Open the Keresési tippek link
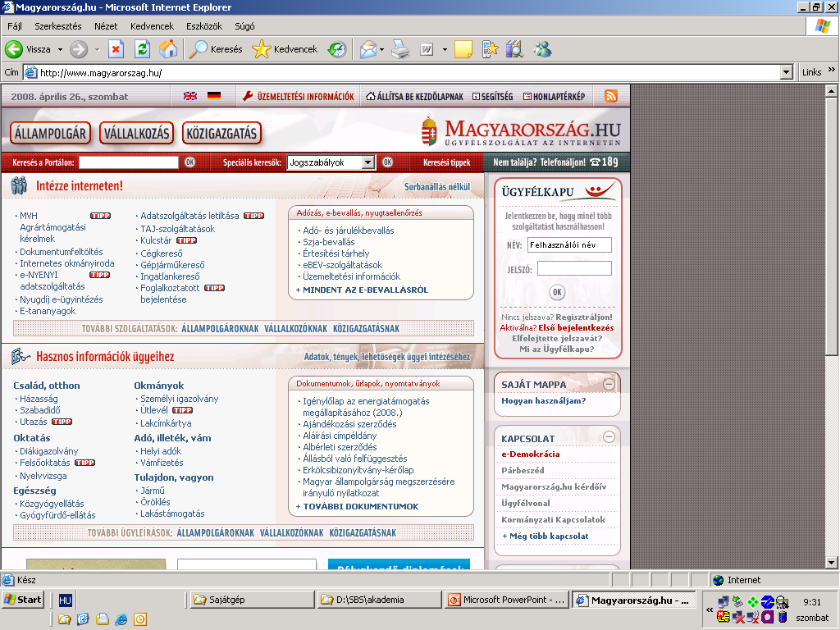The height and width of the screenshot is (630, 840). point(447,162)
